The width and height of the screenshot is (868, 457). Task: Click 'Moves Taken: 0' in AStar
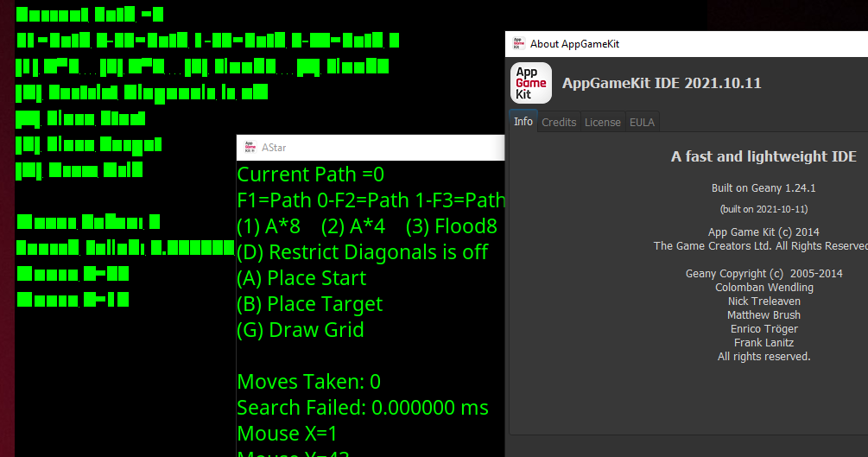309,382
